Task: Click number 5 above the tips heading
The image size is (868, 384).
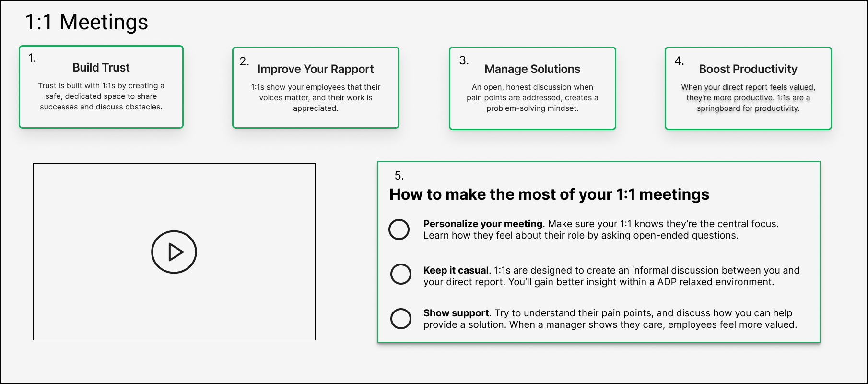Action: click(x=399, y=176)
